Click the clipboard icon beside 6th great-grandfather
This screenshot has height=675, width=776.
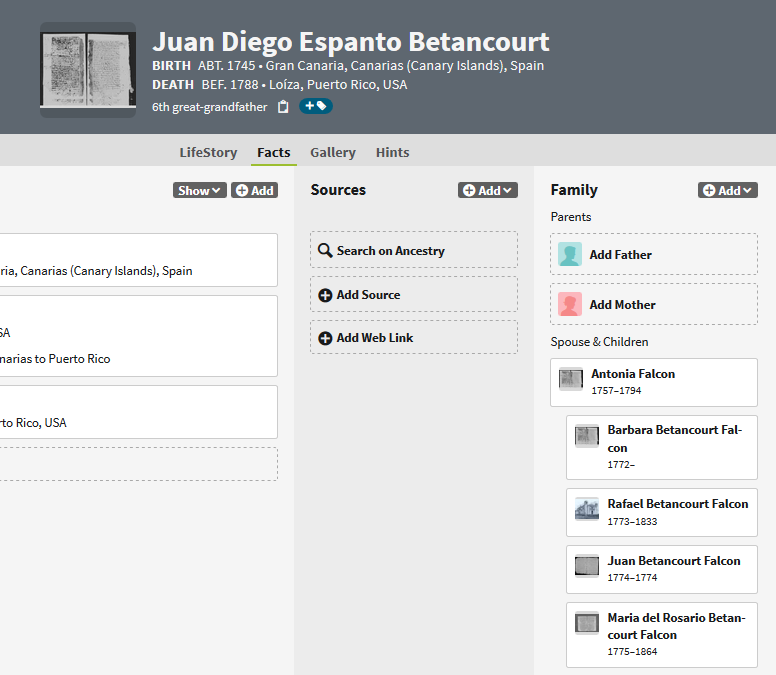[x=283, y=107]
